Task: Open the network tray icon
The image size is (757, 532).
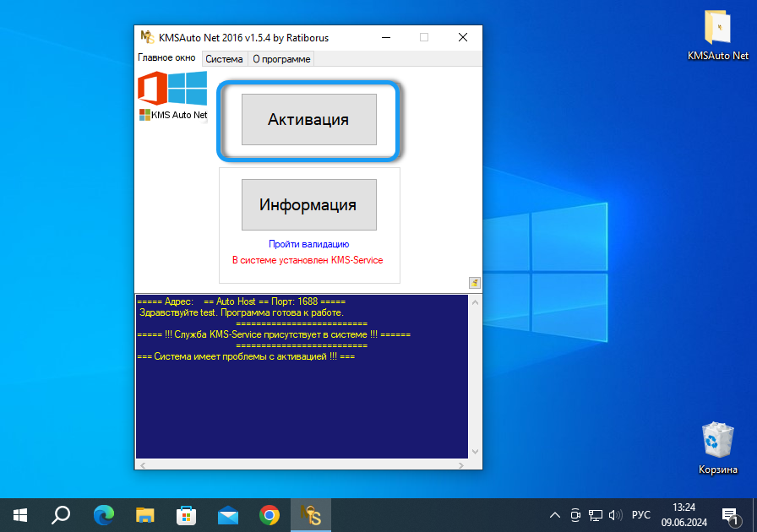Action: pyautogui.click(x=596, y=515)
